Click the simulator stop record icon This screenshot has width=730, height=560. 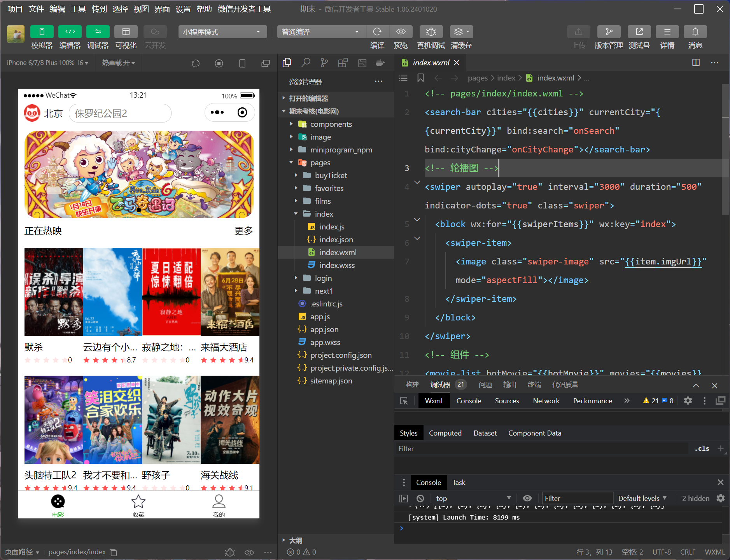(219, 63)
